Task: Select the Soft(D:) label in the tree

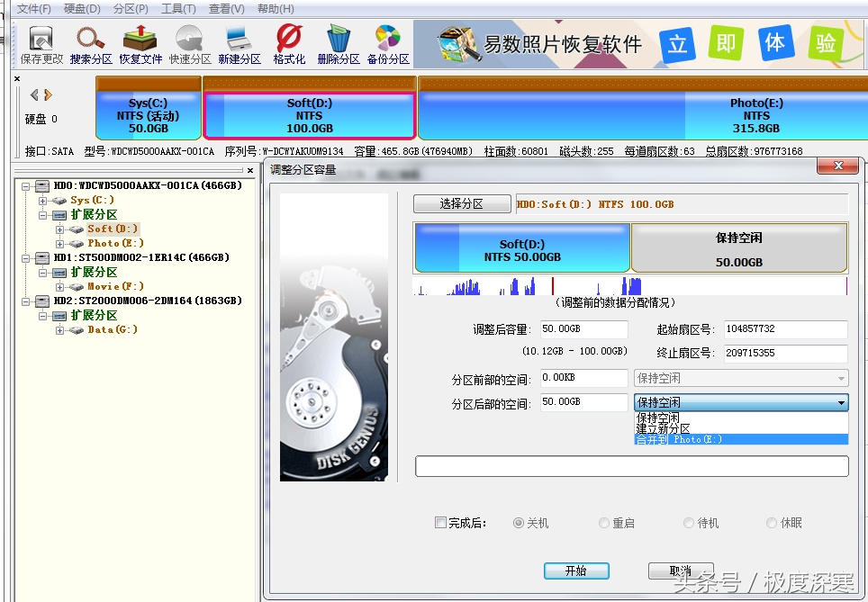Action: coord(113,229)
